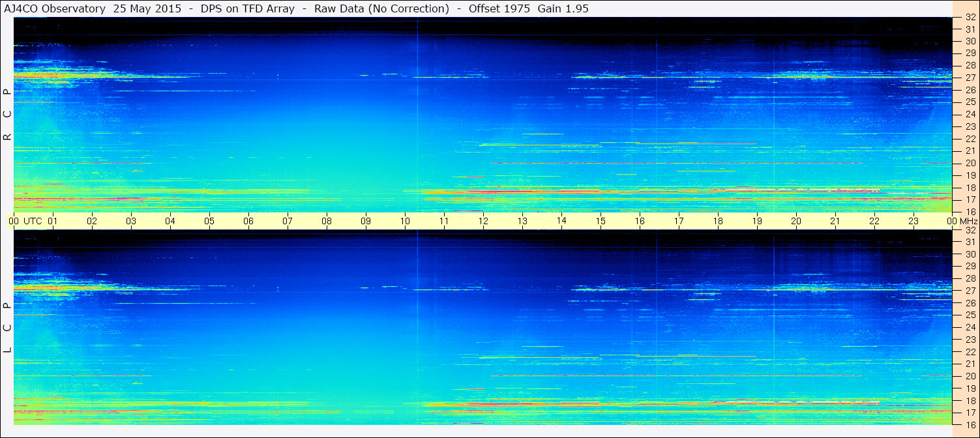Click the 27 MHz label of the LCP panel

point(970,291)
